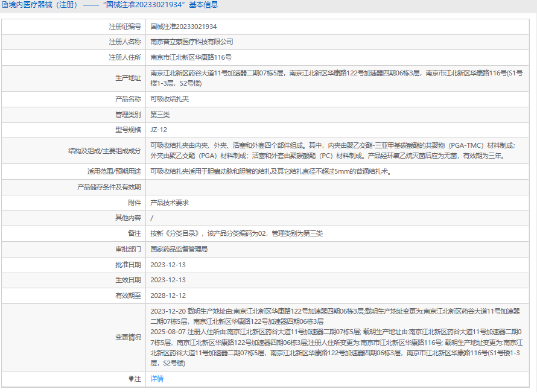Click the 其他内容 label
This screenshot has height=392, width=537.
128,218
